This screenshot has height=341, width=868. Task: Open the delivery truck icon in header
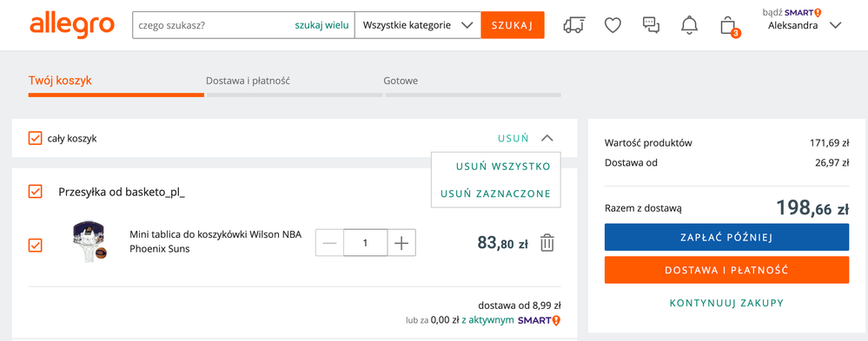[x=574, y=25]
